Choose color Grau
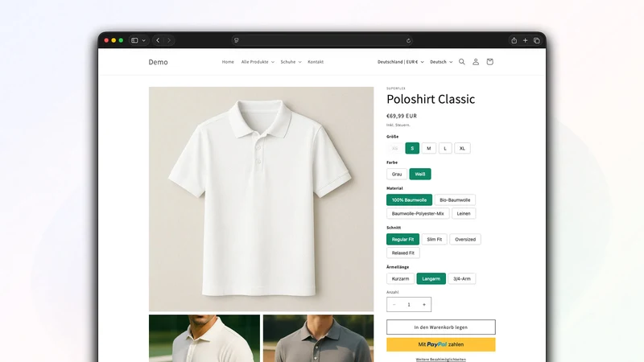Image resolution: width=644 pixels, height=362 pixels. 397,174
